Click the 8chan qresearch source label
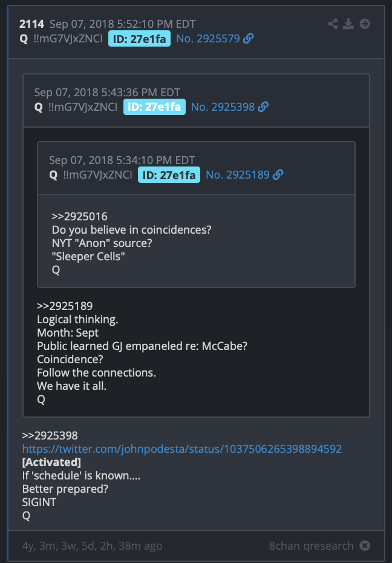Screen dimensions: 392x563 click(312, 546)
